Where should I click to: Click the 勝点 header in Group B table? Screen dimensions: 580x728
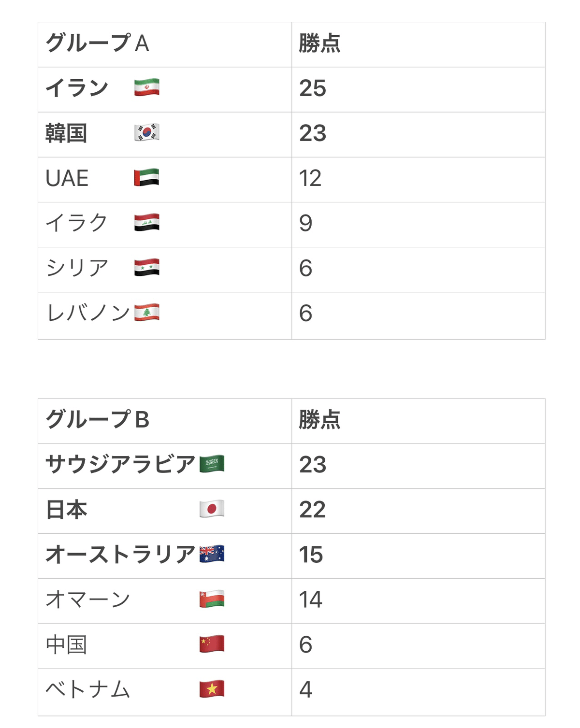pos(319,420)
